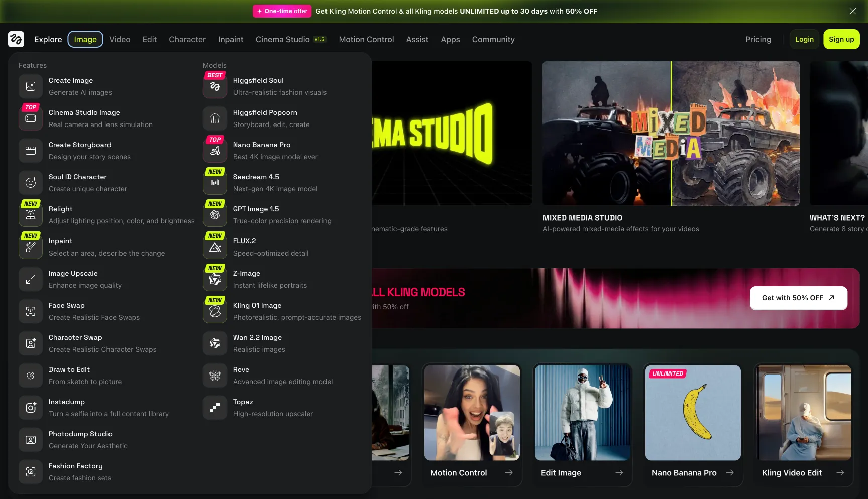Select the Photodump Studio icon
Screen dimensions: 868x499
(x=31, y=440)
